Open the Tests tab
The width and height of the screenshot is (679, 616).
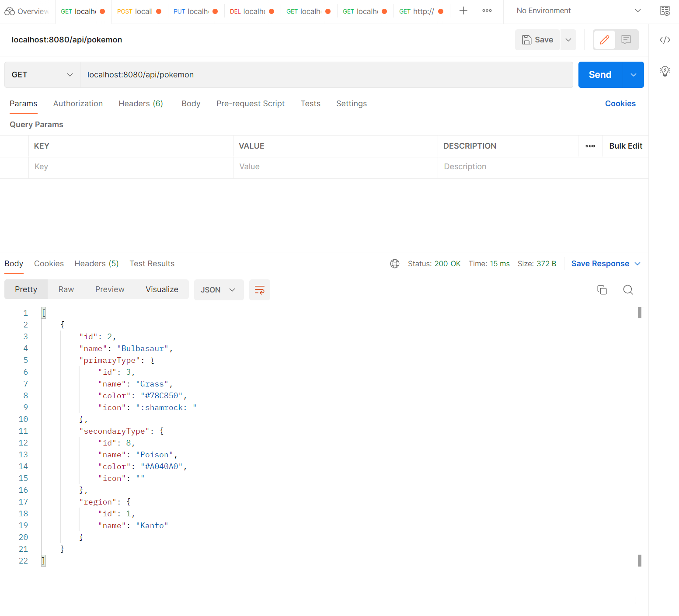310,104
